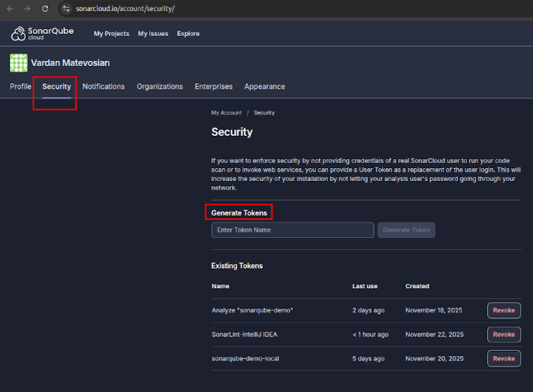Switch to Organizations tab
The height and width of the screenshot is (392, 533).
coord(160,86)
